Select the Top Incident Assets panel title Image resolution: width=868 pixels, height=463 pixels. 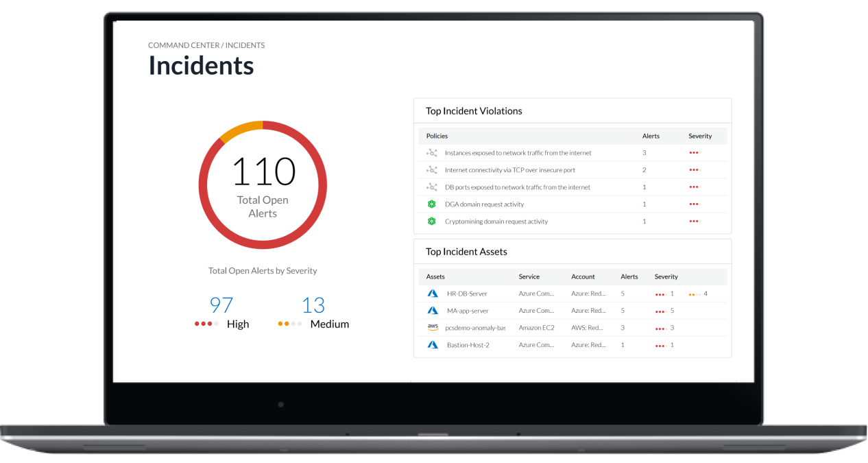click(466, 252)
